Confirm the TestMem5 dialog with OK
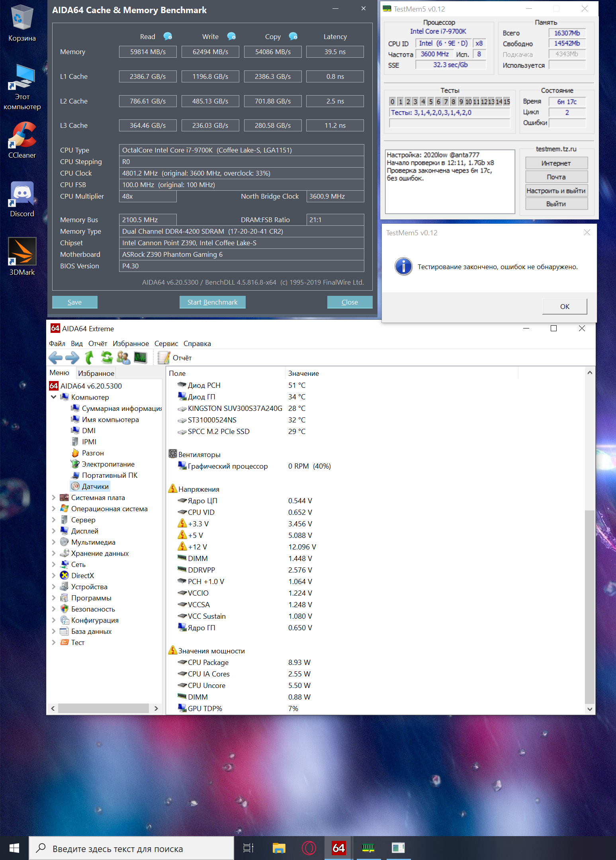 tap(565, 307)
